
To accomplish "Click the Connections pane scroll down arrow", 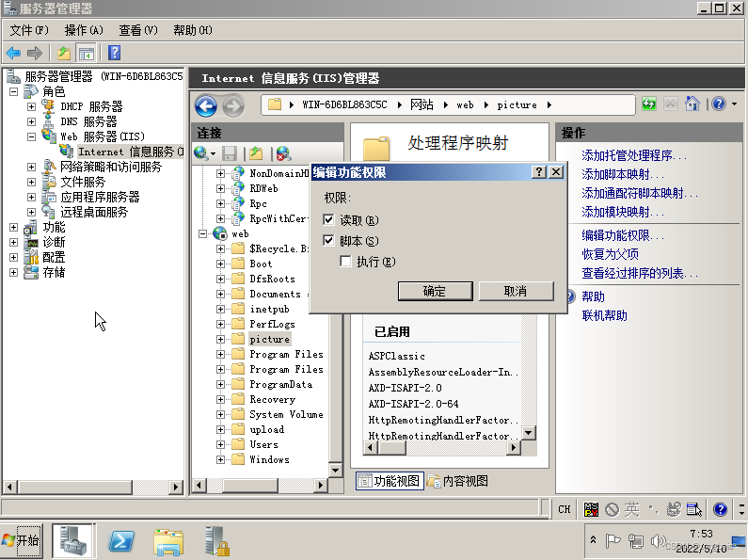I will coord(335,471).
